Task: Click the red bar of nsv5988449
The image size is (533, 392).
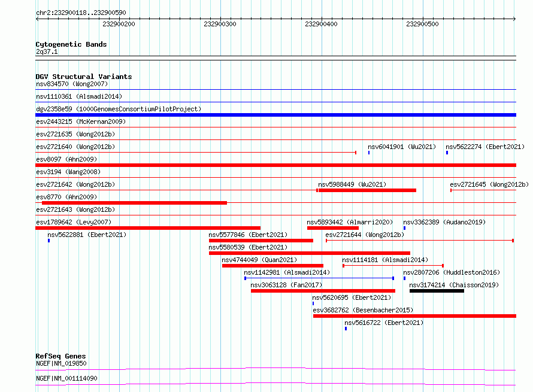Action: click(368, 190)
